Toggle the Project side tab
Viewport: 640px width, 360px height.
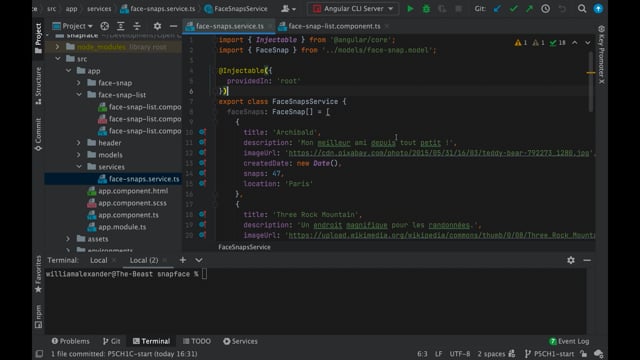pyautogui.click(x=38, y=38)
